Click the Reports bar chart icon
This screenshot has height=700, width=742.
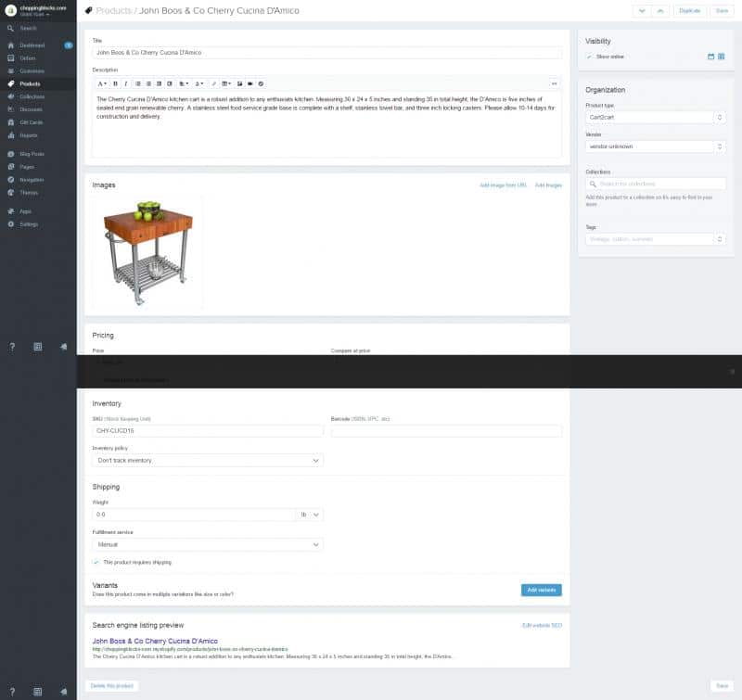(11, 135)
